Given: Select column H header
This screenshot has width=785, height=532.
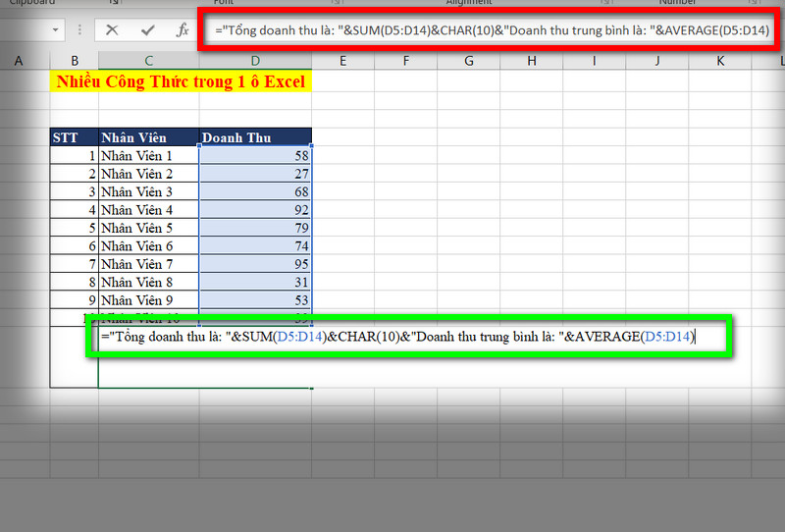Looking at the screenshot, I should click(x=532, y=61).
